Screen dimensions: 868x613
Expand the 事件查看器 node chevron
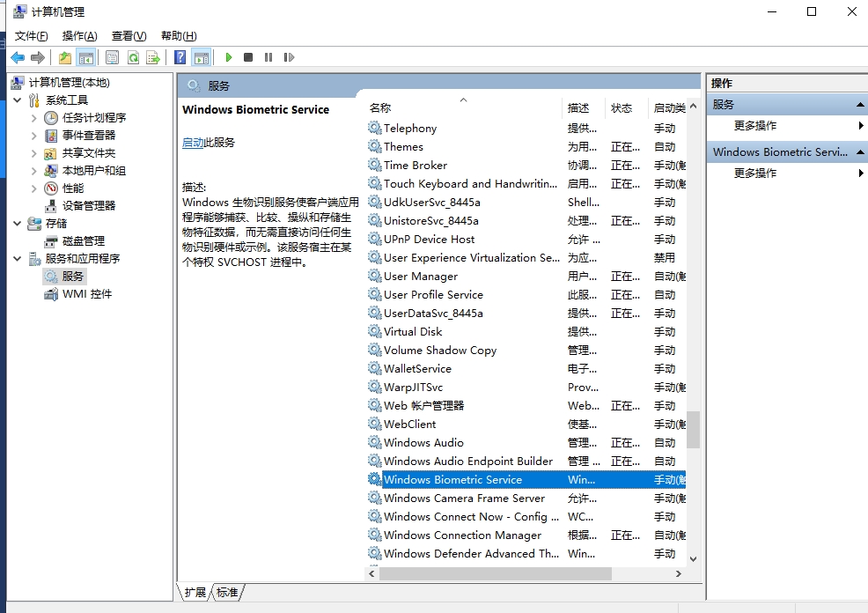coord(33,136)
